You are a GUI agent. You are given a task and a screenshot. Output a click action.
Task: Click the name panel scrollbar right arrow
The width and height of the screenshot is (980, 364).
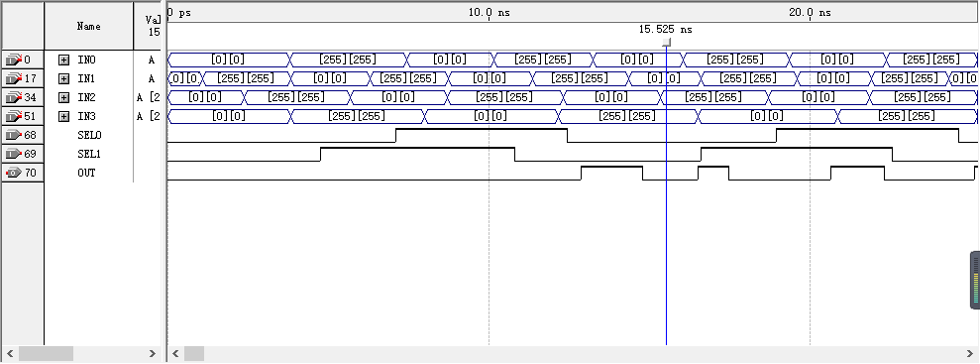click(x=153, y=354)
